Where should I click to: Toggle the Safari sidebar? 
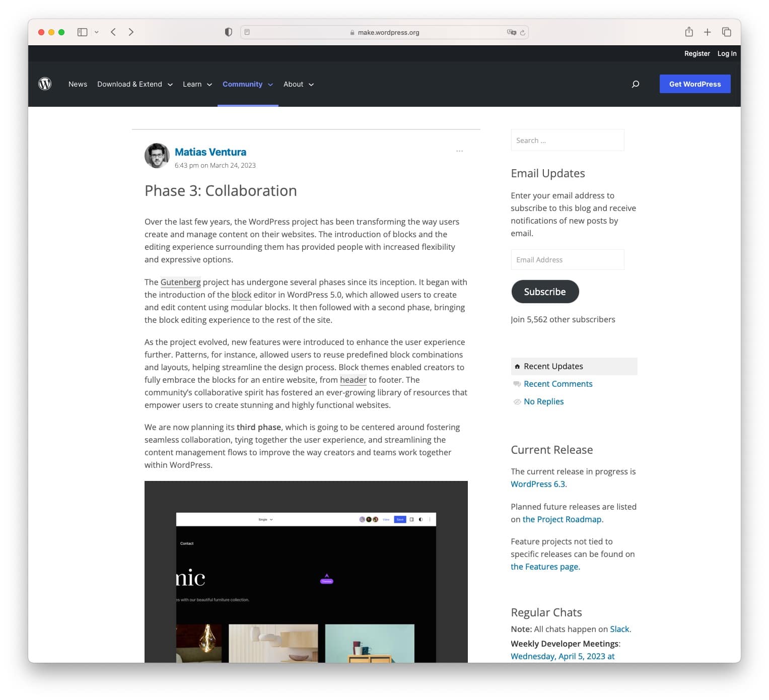(83, 32)
